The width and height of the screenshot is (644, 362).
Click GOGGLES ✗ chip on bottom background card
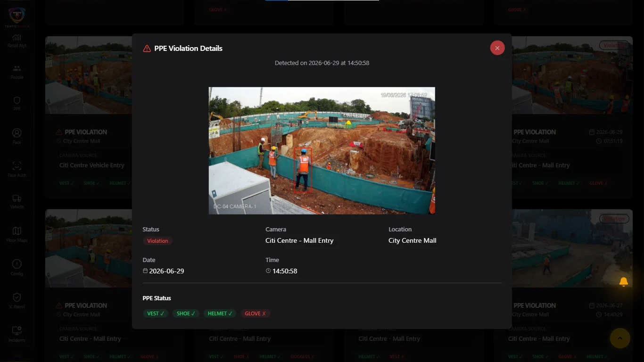[302, 357]
